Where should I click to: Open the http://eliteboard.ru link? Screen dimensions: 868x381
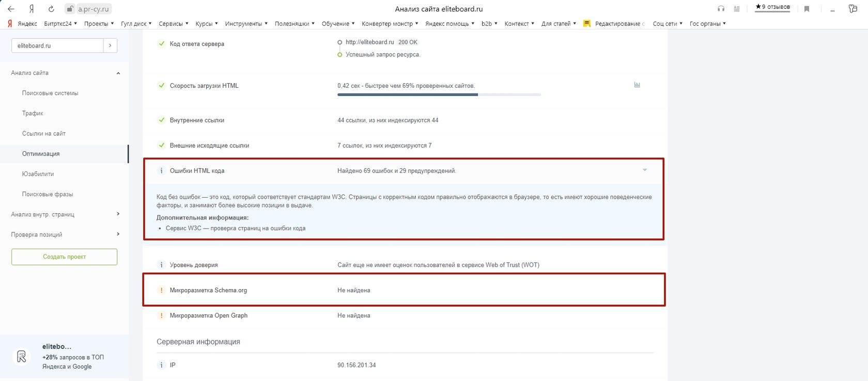coord(370,42)
